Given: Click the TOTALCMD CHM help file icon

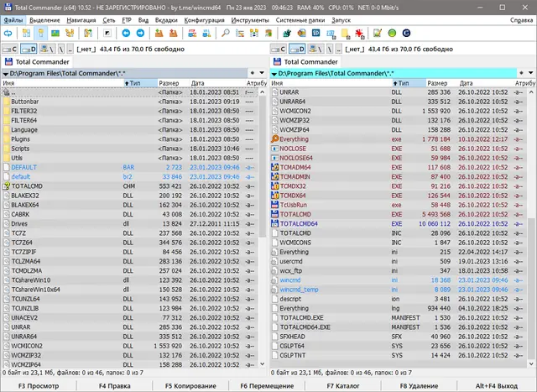Looking at the screenshot, I should (6, 186).
